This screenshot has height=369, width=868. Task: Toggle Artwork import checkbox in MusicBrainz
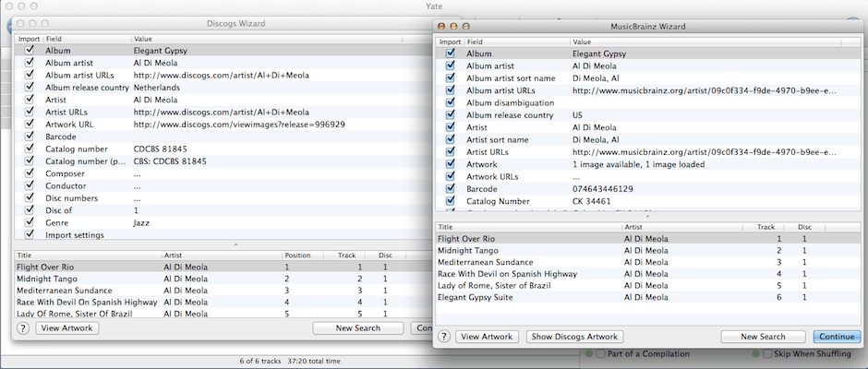pyautogui.click(x=451, y=164)
